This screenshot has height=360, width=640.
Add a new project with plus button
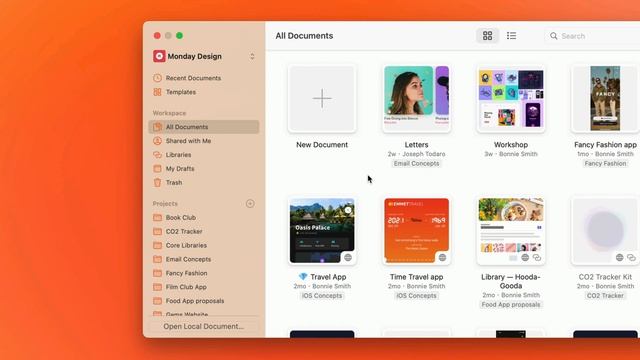click(x=250, y=204)
